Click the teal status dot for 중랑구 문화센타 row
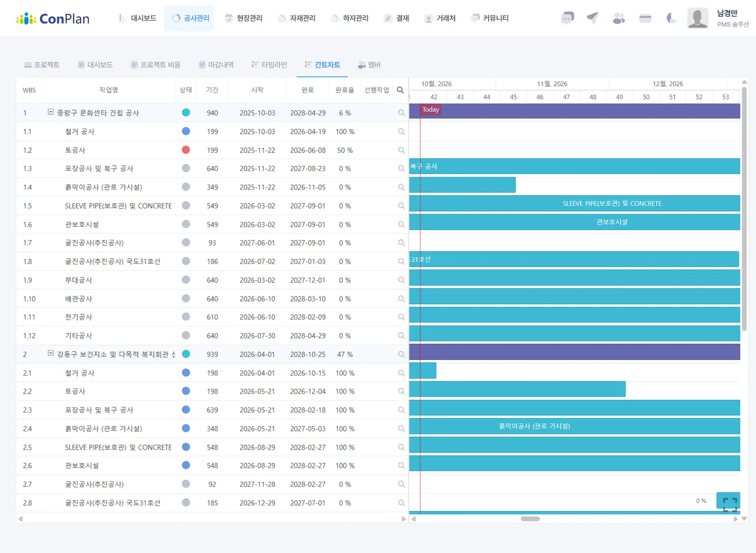Screen dimensions: 756x553 [x=186, y=112]
